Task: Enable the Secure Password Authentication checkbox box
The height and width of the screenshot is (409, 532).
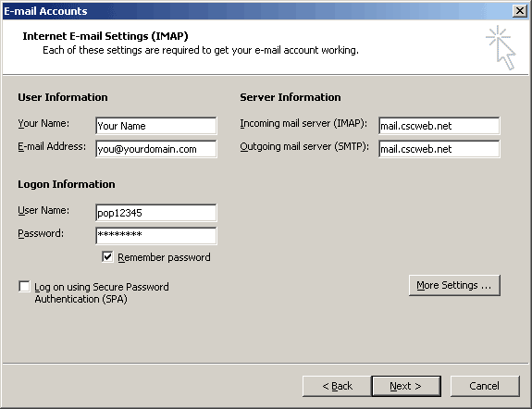Action: (24, 286)
